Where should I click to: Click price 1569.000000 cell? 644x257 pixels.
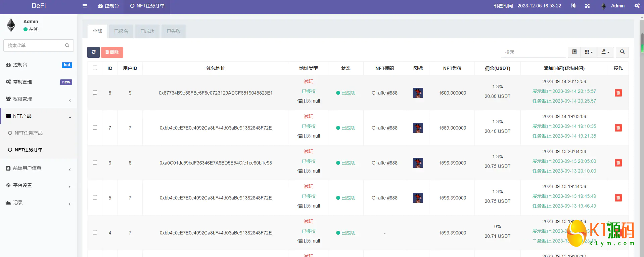coord(452,128)
